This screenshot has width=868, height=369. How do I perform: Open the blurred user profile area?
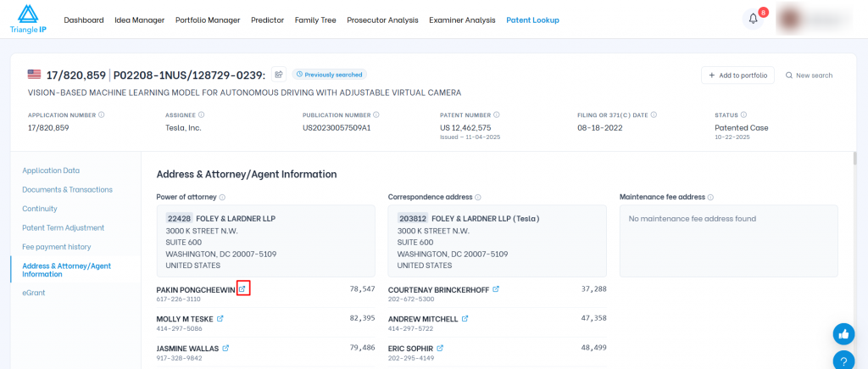point(814,19)
